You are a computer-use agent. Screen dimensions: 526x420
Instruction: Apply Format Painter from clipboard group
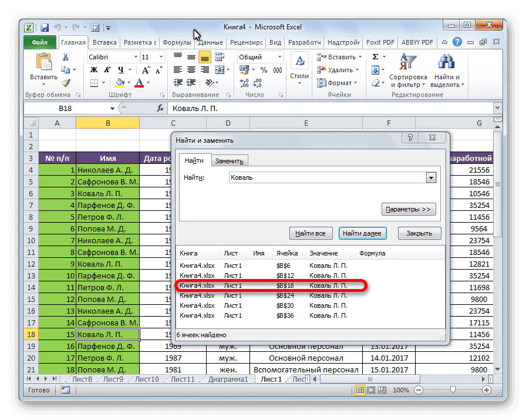(x=65, y=82)
